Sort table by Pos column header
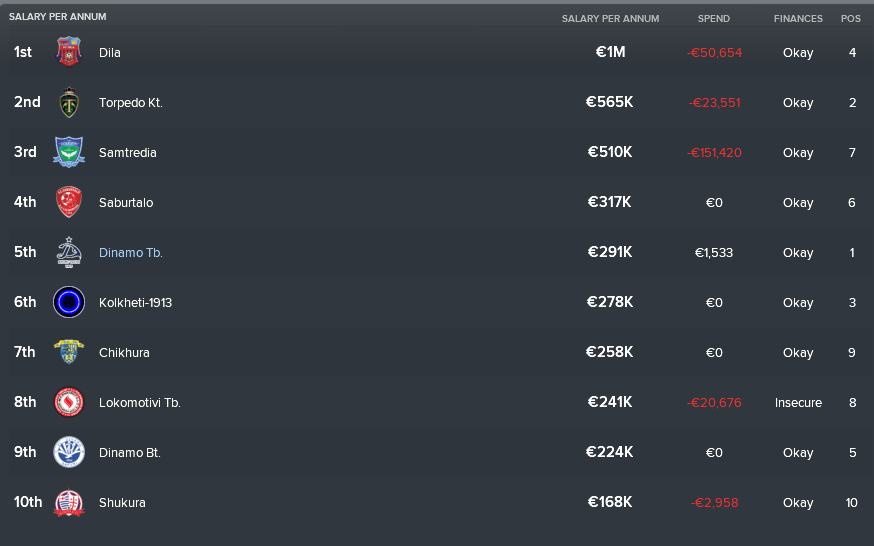 click(x=851, y=18)
